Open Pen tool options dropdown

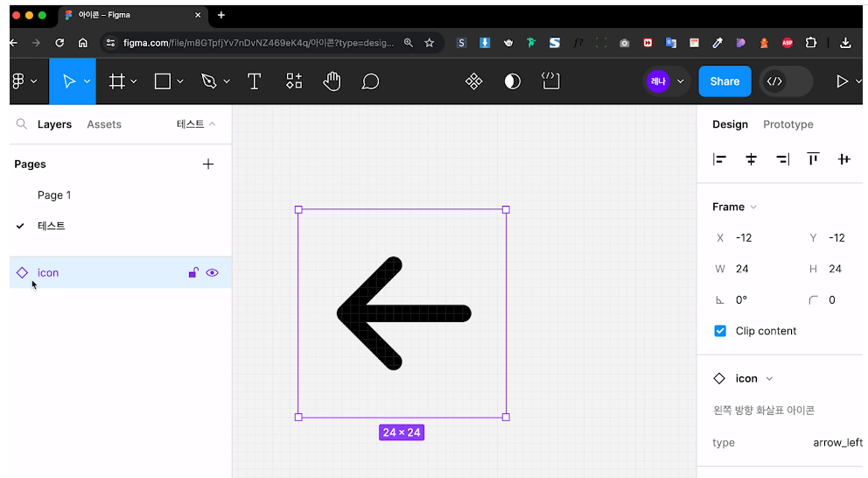pyautogui.click(x=227, y=81)
